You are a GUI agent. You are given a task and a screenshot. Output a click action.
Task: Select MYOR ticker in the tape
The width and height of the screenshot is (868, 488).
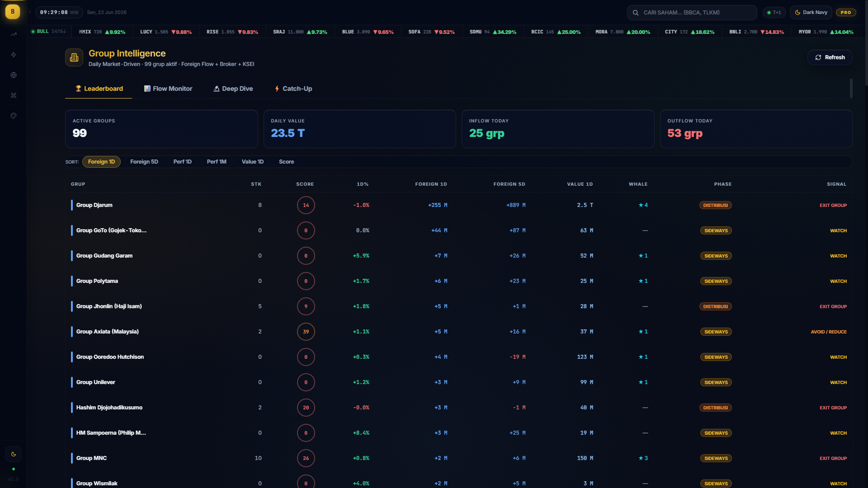pos(826,32)
